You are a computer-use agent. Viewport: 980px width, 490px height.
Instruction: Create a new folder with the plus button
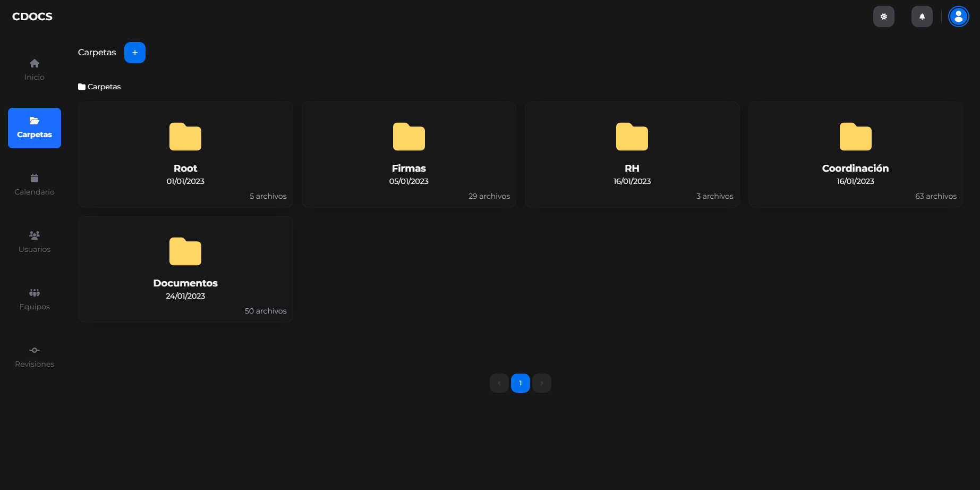tap(134, 52)
